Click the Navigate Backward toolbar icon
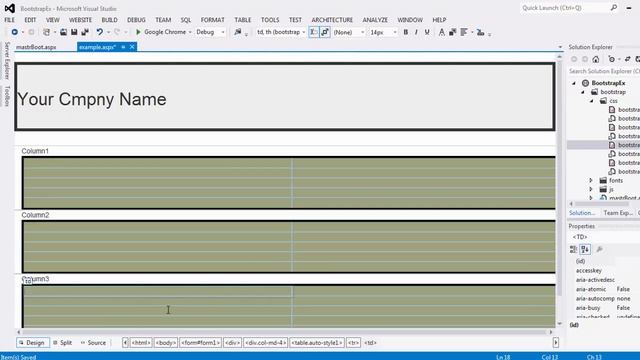The height and width of the screenshot is (360, 640). pos(15,32)
